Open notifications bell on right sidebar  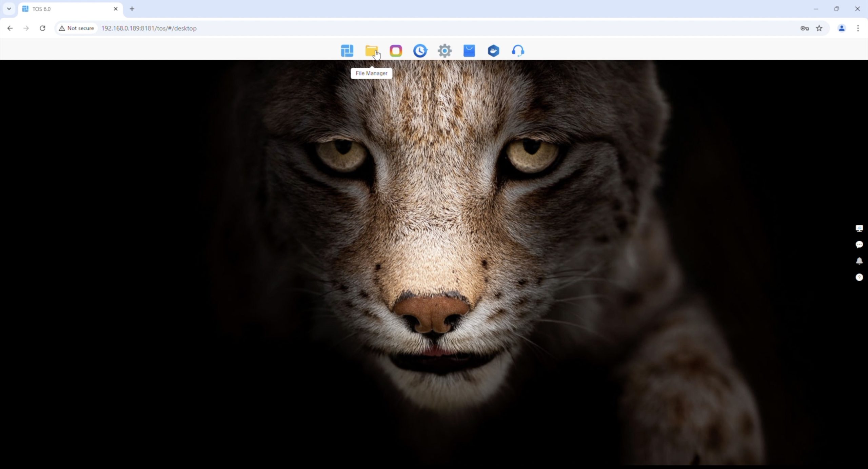click(x=859, y=261)
